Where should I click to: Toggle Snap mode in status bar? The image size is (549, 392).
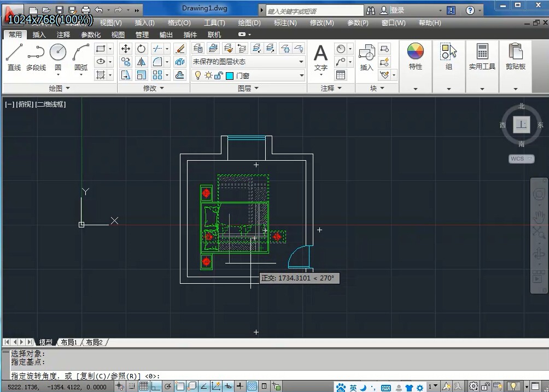[132, 387]
